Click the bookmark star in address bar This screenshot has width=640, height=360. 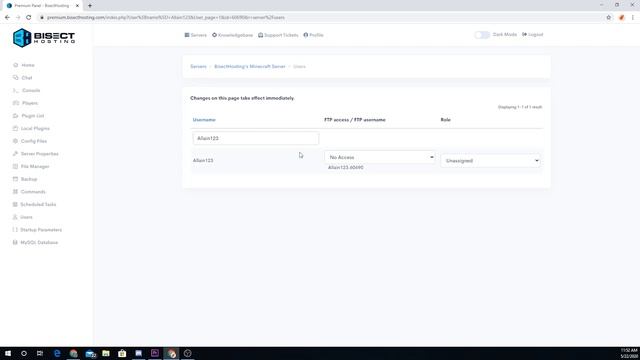(x=609, y=18)
